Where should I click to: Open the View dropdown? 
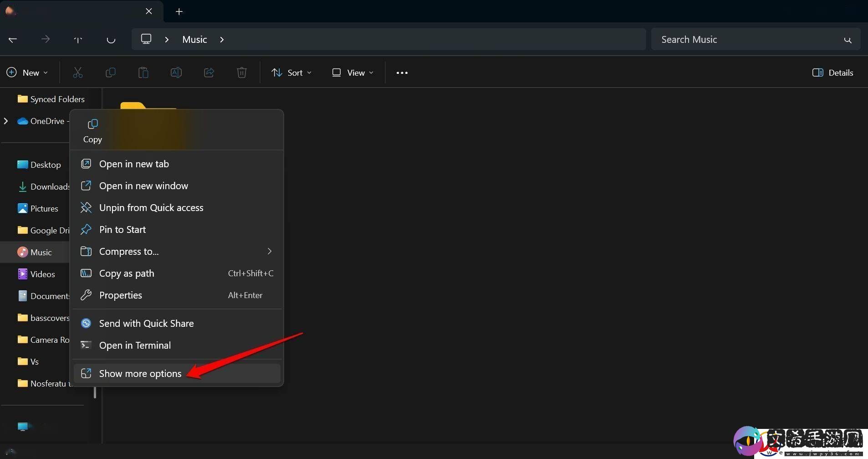(x=353, y=73)
